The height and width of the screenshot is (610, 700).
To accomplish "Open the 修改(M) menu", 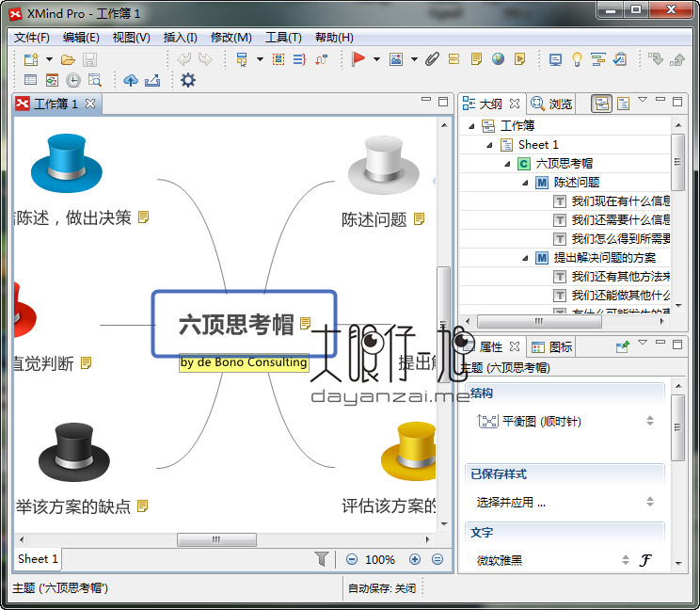I will [x=231, y=38].
